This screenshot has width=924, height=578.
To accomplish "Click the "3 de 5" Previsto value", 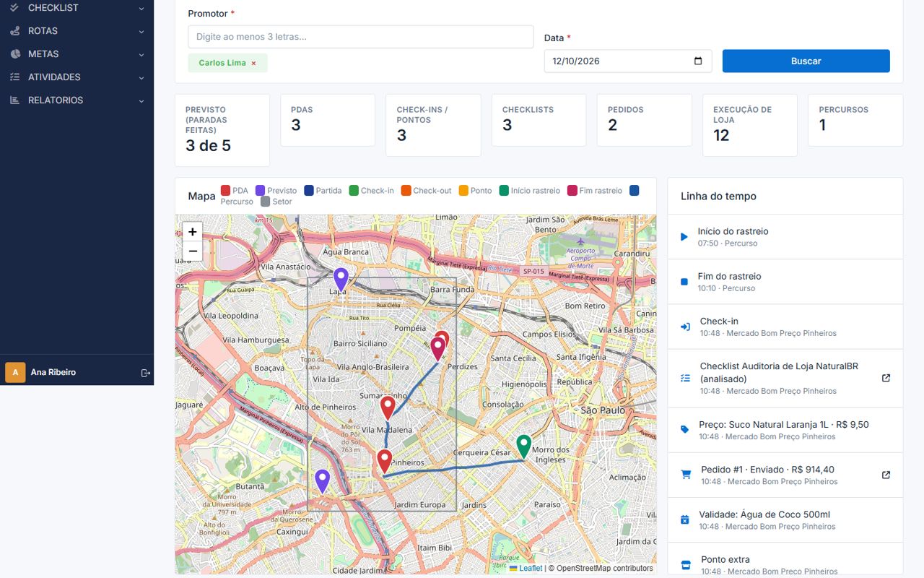I will click(x=208, y=146).
